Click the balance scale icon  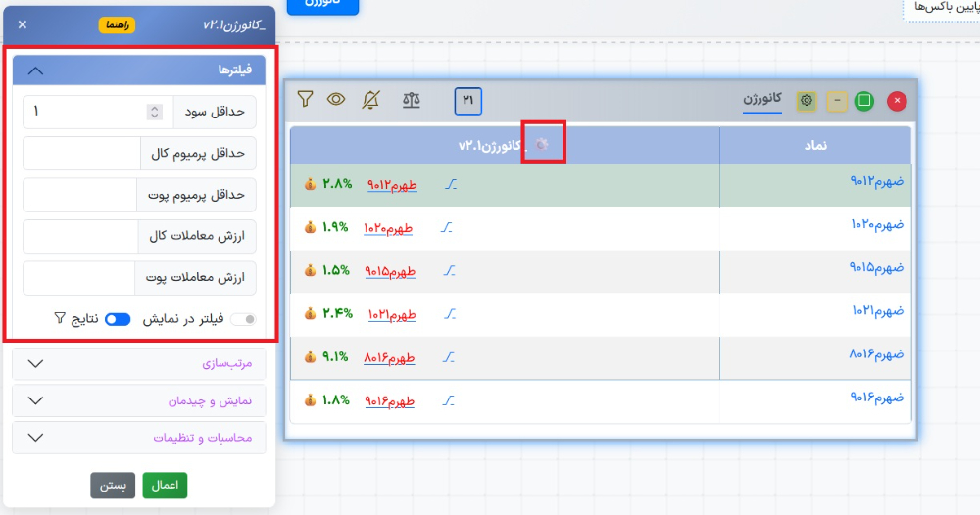click(412, 100)
